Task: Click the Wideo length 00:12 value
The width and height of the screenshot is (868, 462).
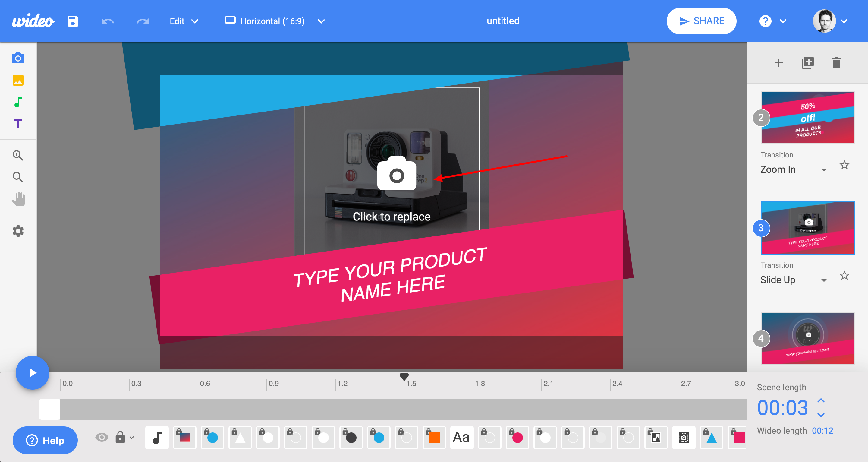Action: (x=822, y=431)
